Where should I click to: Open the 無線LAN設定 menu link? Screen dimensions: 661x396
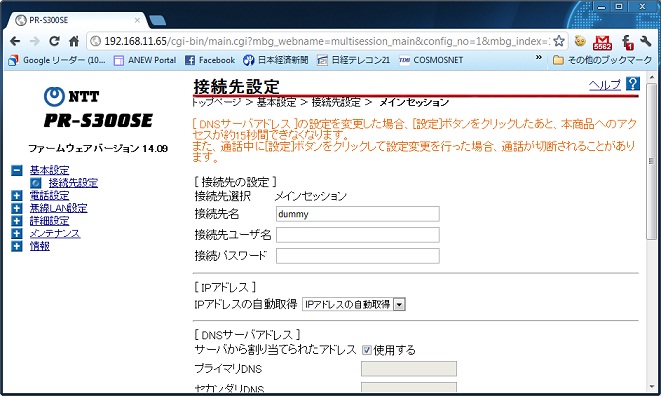[x=59, y=208]
